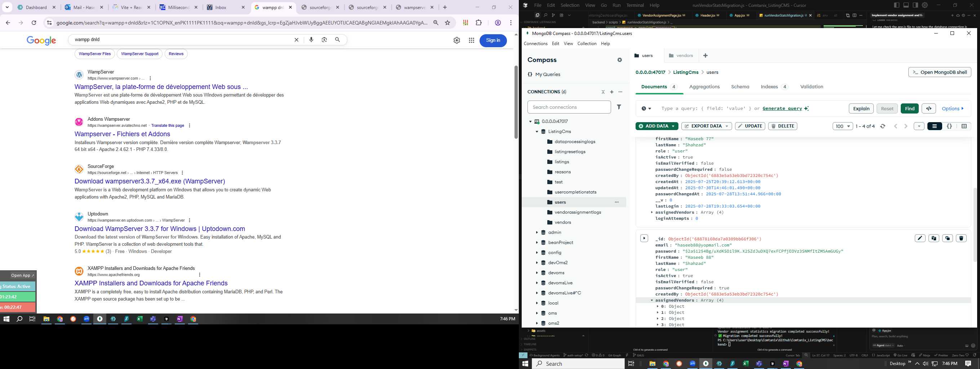This screenshot has width=980, height=369.
Task: Clear the Google search box text
Action: coord(297,40)
